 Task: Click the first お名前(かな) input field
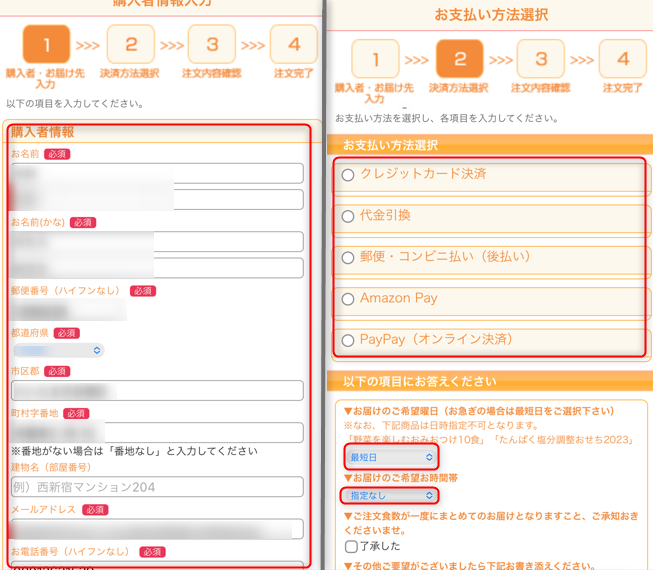click(157, 241)
